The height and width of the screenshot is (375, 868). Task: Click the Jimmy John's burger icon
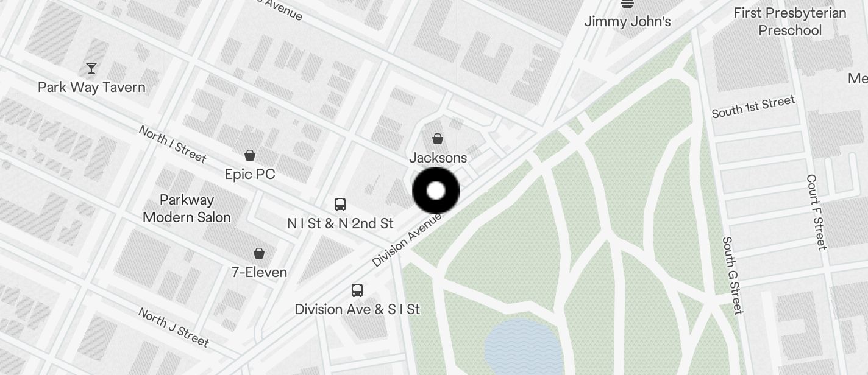(627, 4)
